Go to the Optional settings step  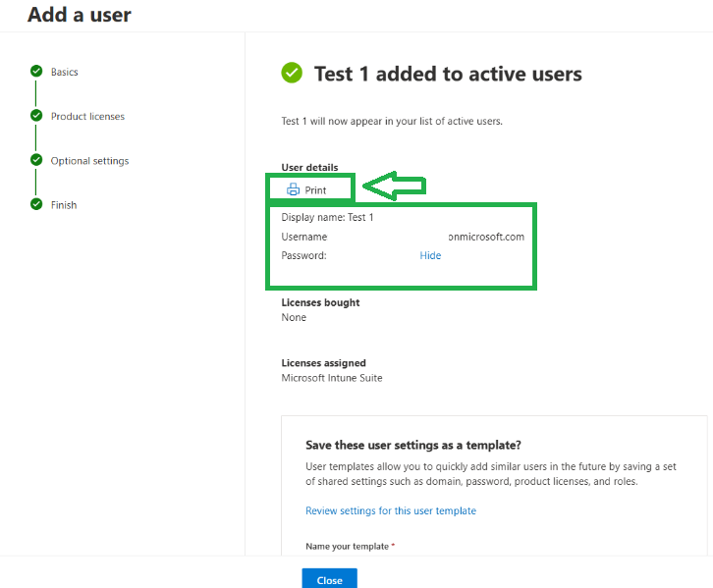[x=89, y=161]
